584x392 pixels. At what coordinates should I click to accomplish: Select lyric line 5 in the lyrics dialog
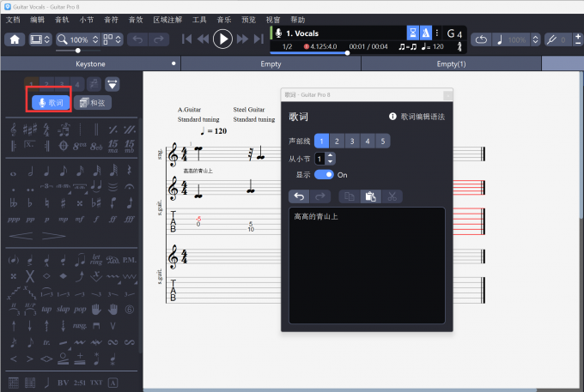coord(382,141)
